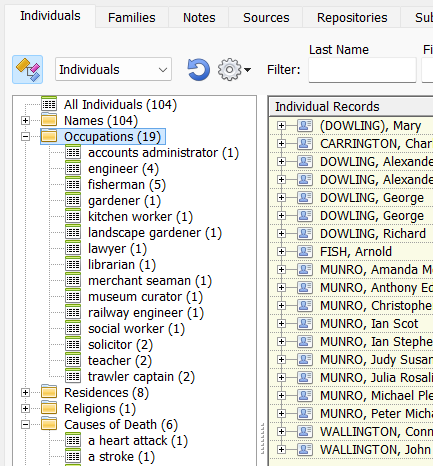Collapse the Causes of Death folder
This screenshot has height=466, width=433.
[x=25, y=424]
